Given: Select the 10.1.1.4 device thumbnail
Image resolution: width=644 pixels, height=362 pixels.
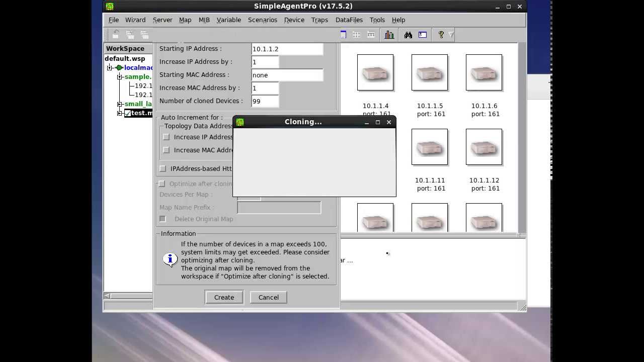Looking at the screenshot, I should [375, 72].
